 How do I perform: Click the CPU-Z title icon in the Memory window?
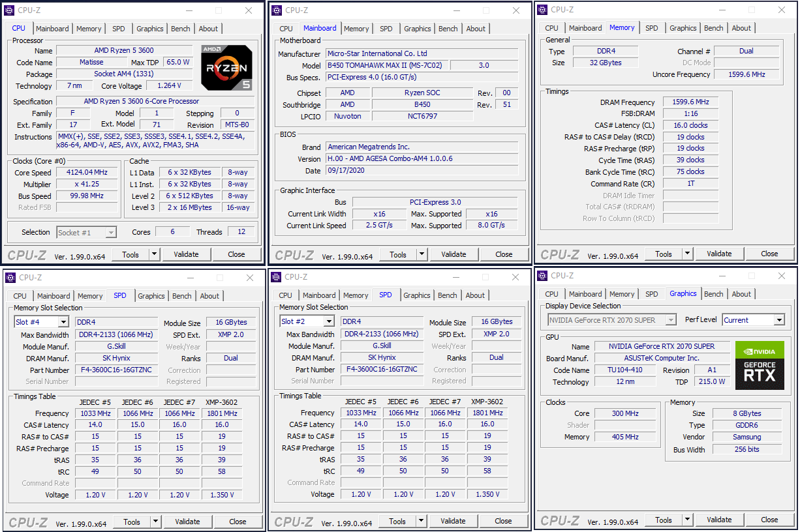542,9
